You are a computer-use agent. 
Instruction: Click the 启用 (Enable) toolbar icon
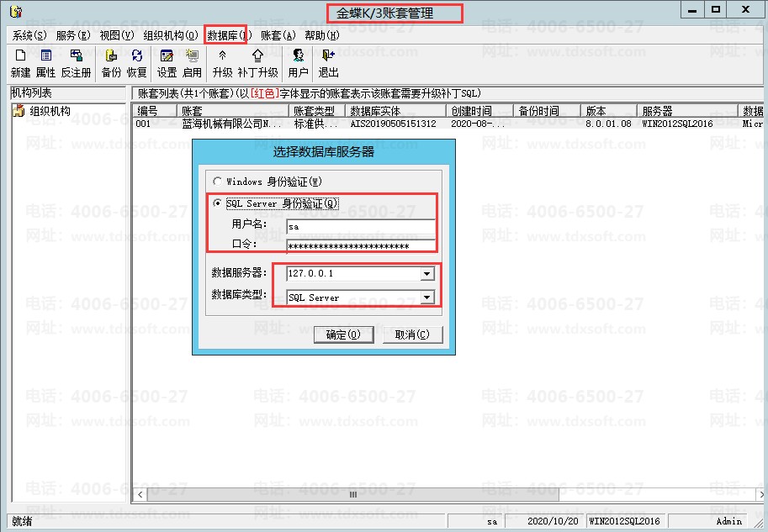(192, 64)
